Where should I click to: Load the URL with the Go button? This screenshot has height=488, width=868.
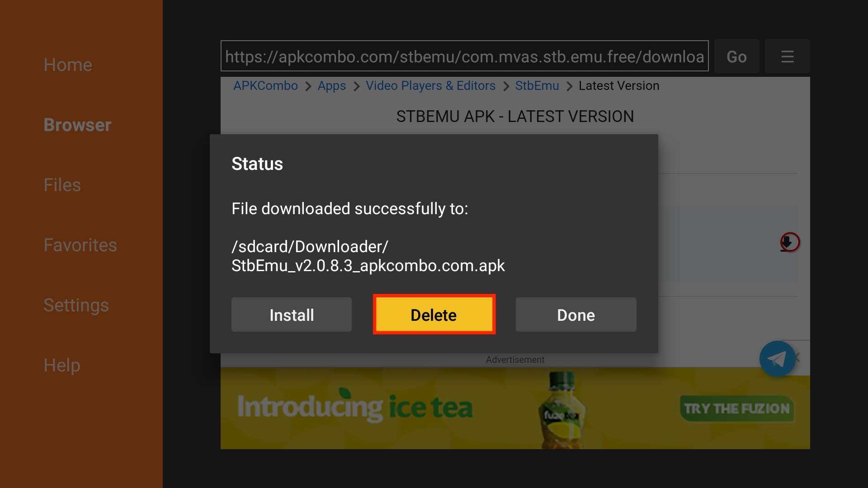click(x=736, y=56)
